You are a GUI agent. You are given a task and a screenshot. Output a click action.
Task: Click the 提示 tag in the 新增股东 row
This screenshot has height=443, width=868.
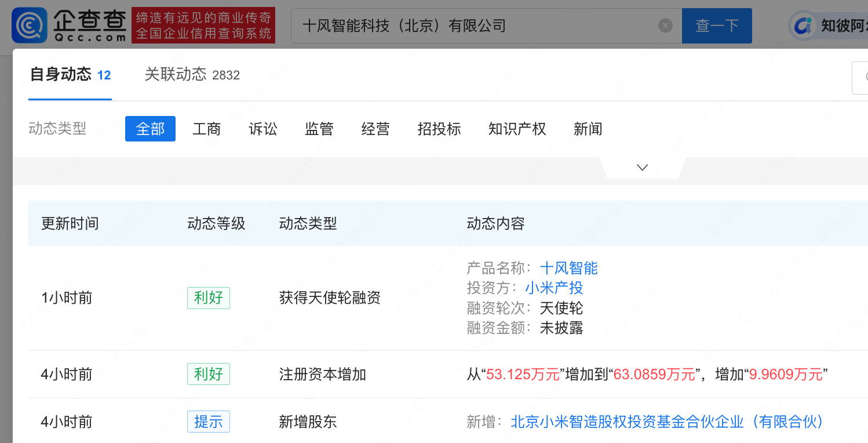pos(209,422)
